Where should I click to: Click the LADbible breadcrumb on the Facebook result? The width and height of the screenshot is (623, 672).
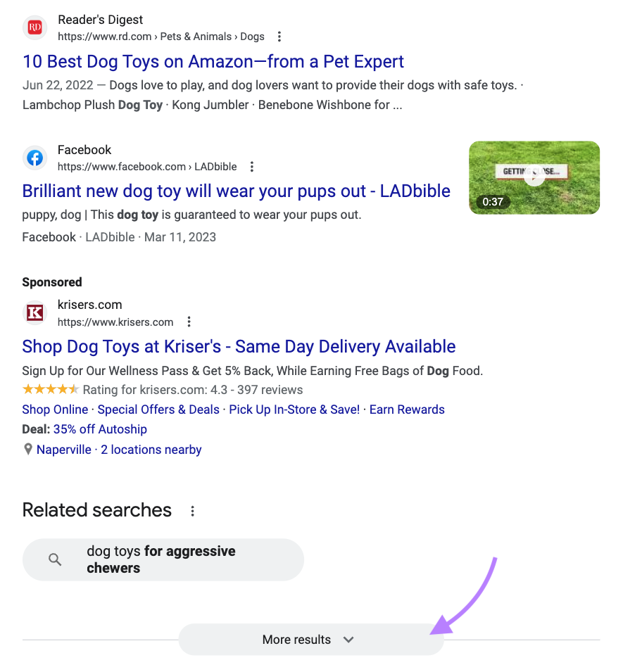click(215, 166)
